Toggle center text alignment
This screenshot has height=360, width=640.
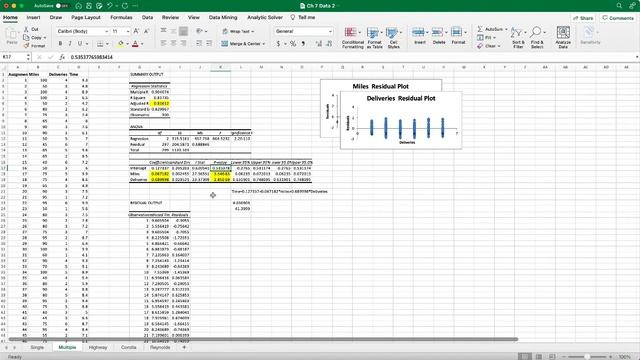point(173,43)
